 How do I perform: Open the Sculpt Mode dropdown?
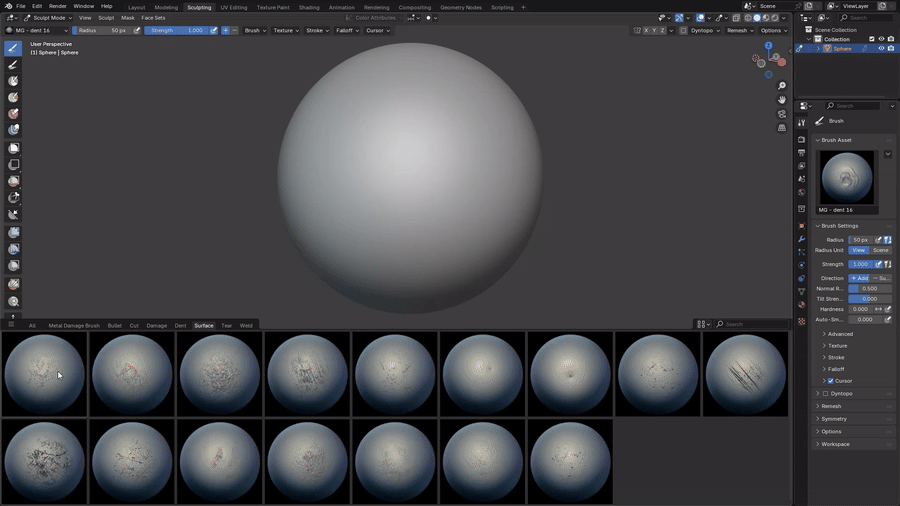point(48,18)
